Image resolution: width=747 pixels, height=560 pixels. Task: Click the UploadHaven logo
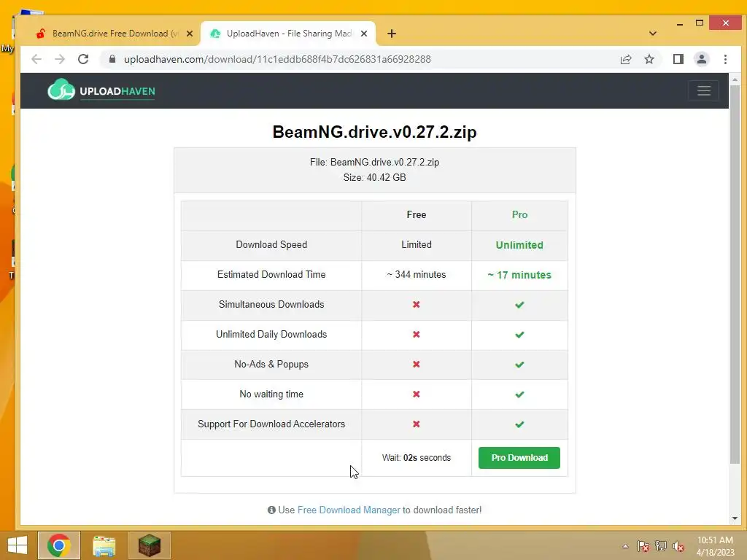point(101,90)
